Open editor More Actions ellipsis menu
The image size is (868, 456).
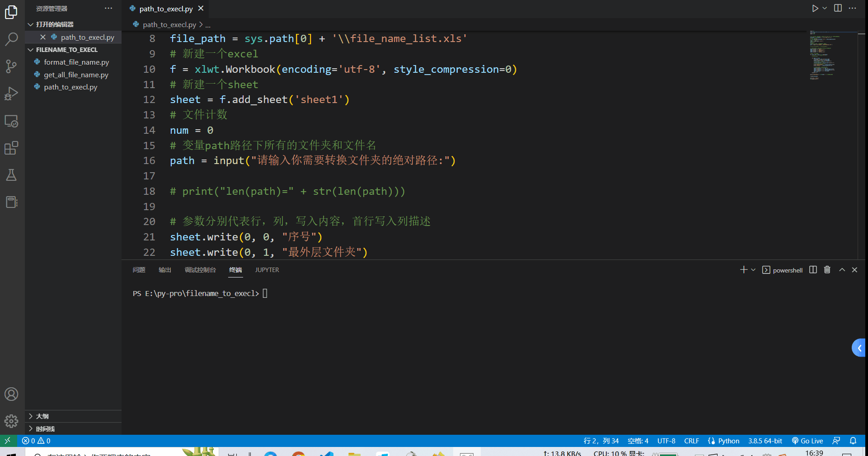click(x=853, y=8)
